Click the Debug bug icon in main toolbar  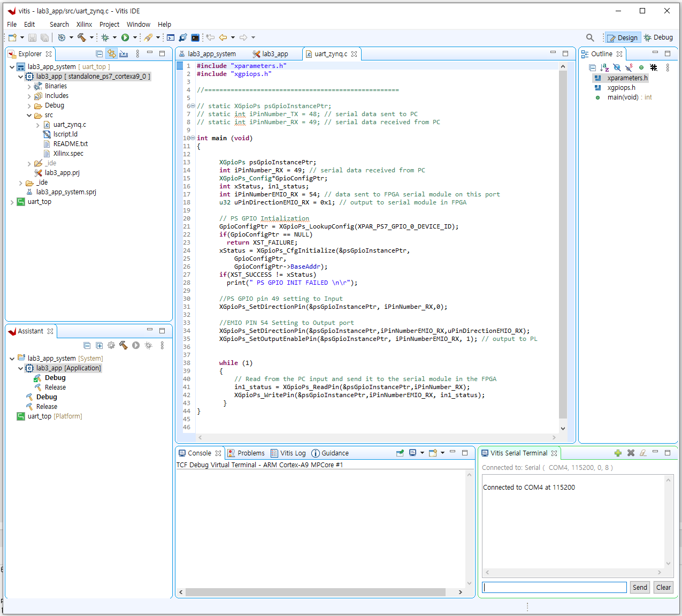(105, 37)
